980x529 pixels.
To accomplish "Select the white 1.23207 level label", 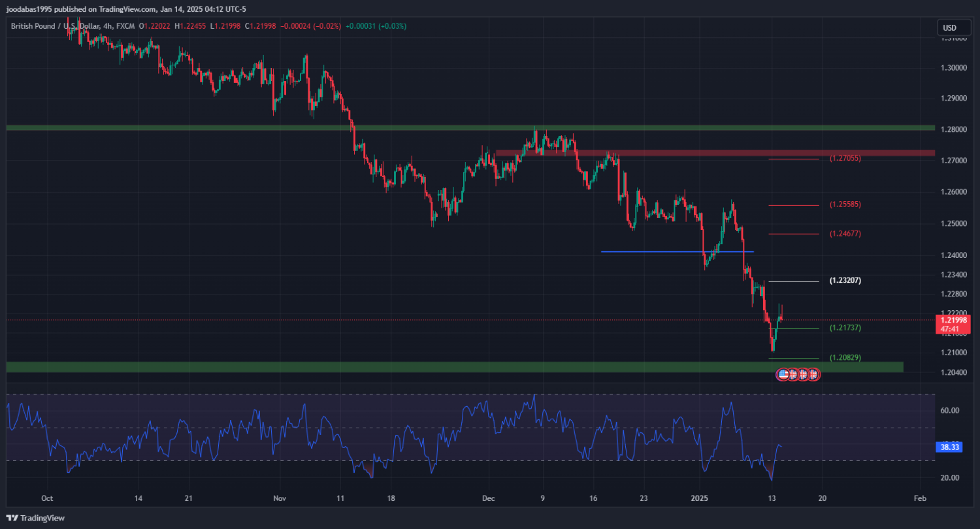I will click(845, 281).
